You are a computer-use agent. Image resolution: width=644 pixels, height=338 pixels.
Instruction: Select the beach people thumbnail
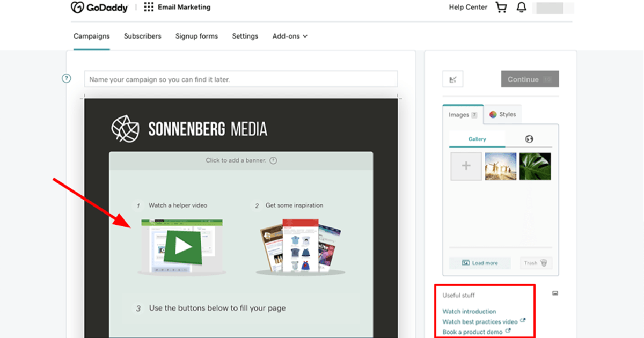[501, 166]
